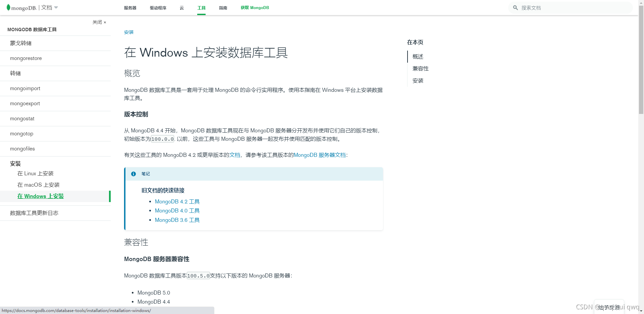The width and height of the screenshot is (644, 314).
Task: Click the search magnifier icon
Action: tap(516, 8)
